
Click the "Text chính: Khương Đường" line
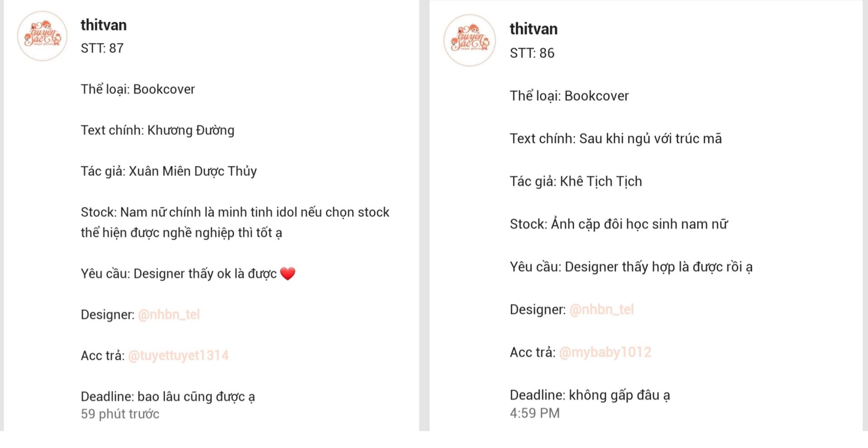(157, 130)
